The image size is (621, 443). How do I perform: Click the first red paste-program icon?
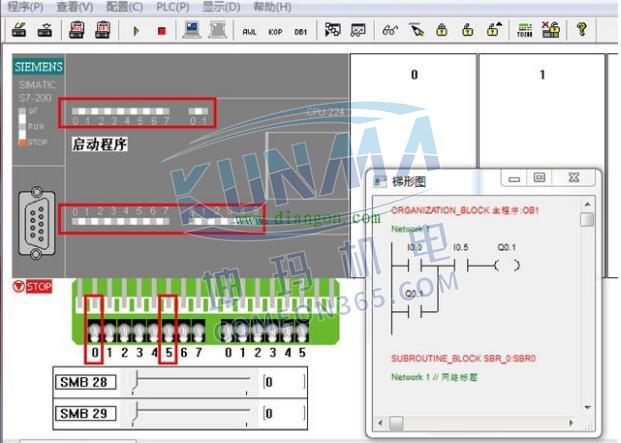[x=76, y=30]
